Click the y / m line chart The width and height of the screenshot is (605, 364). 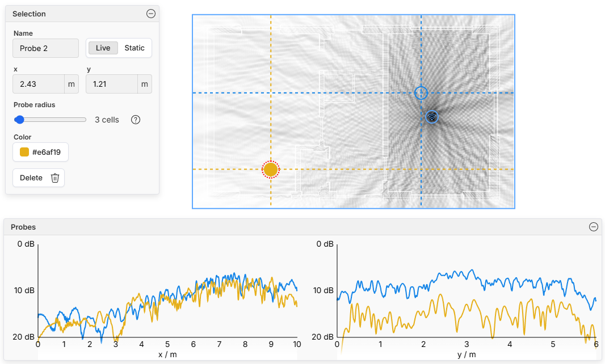pos(467,295)
